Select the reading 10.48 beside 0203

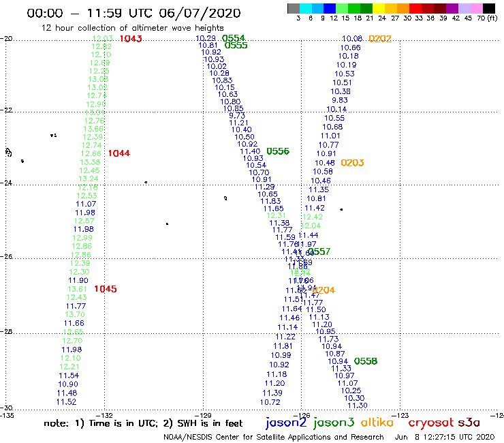click(325, 163)
